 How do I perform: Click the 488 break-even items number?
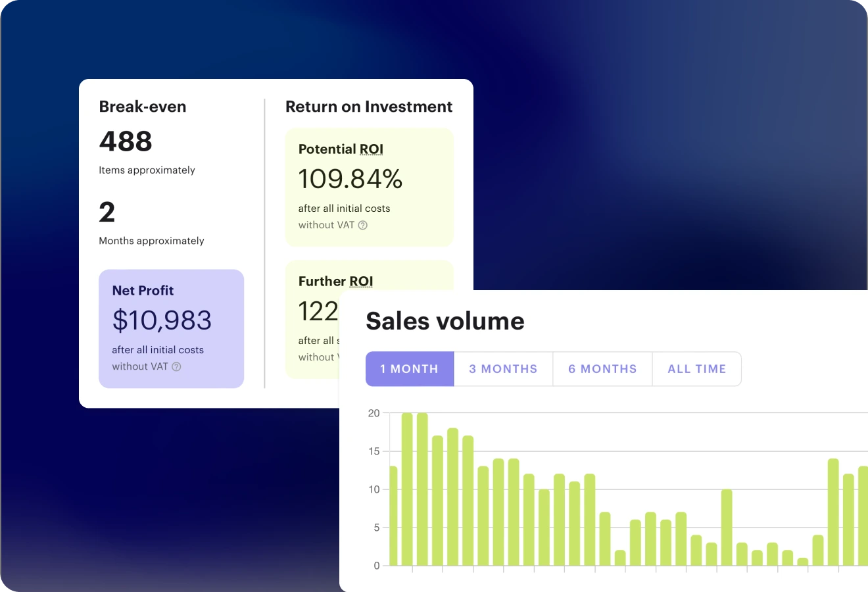(x=126, y=141)
